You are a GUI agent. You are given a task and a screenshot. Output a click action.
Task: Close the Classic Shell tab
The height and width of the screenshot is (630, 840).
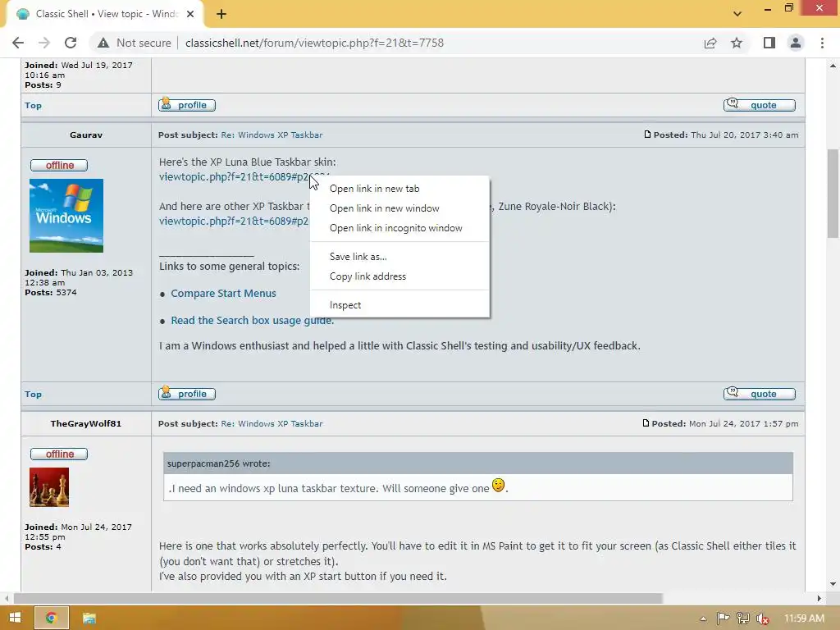coord(190,14)
